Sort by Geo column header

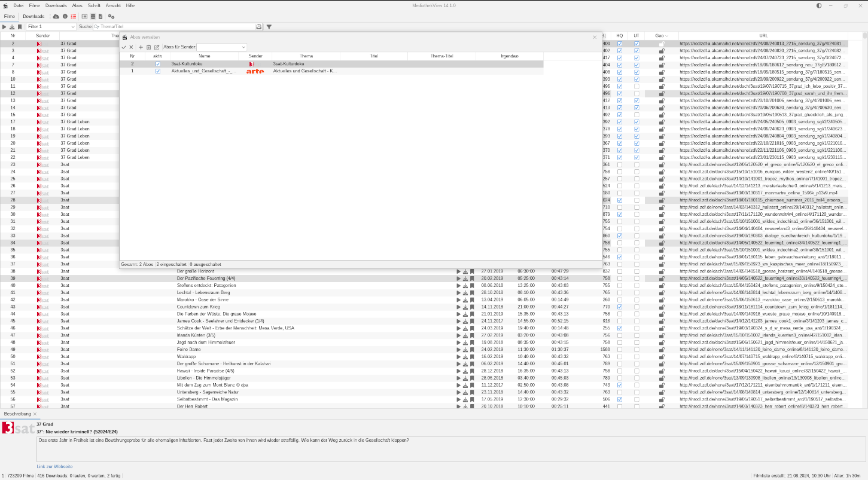(x=662, y=36)
